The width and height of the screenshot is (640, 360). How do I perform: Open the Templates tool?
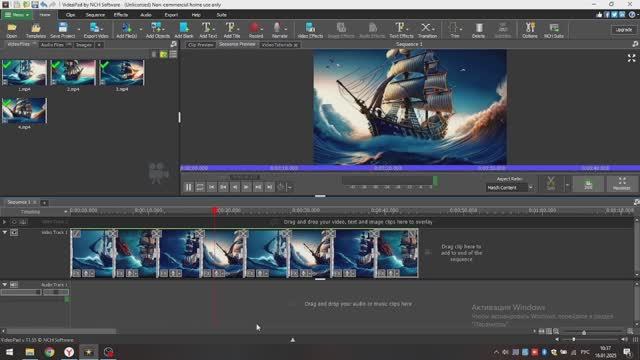36,30
